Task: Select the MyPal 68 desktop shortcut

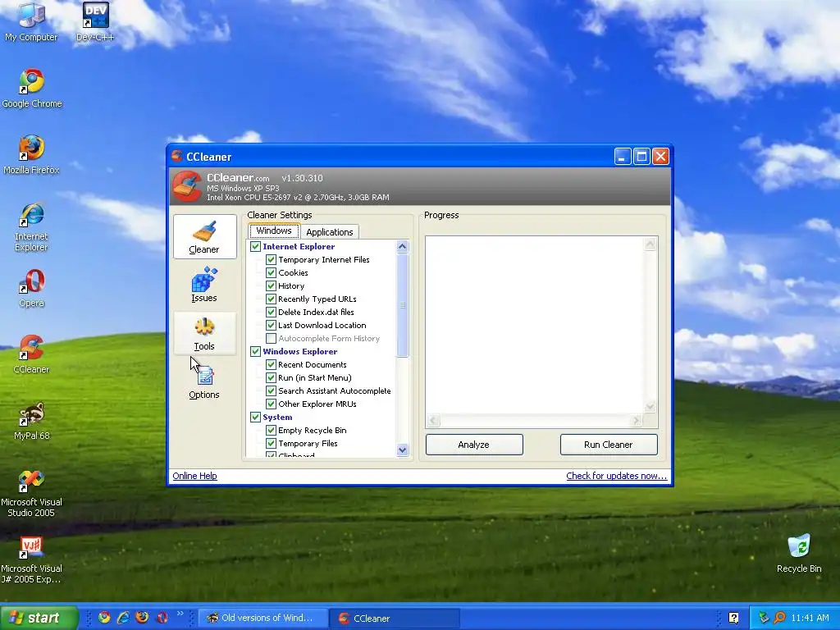Action: pyautogui.click(x=32, y=421)
